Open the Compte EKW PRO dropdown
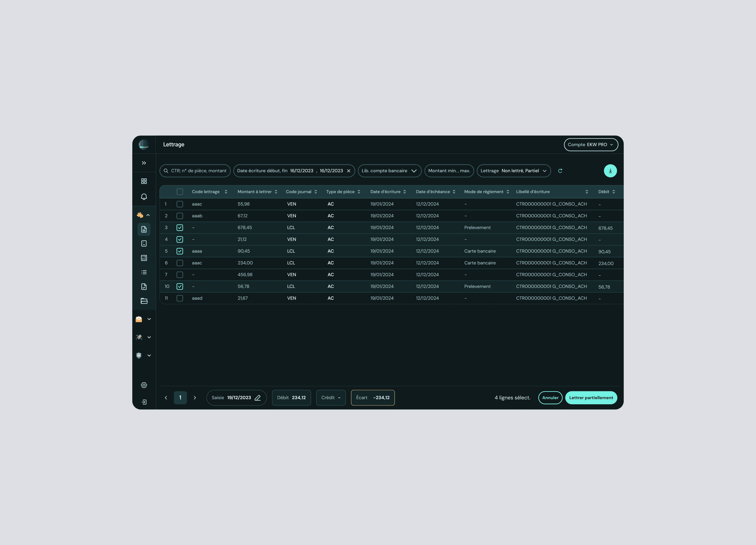Screen dimensions: 756x545 click(x=591, y=145)
